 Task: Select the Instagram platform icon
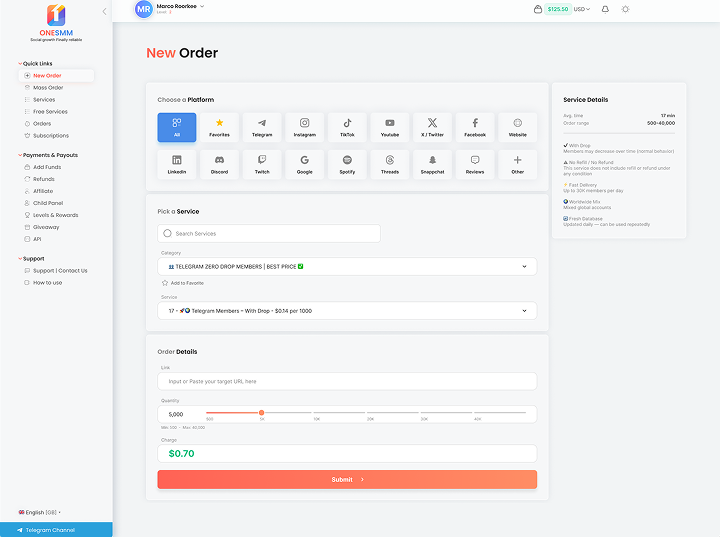pos(304,127)
